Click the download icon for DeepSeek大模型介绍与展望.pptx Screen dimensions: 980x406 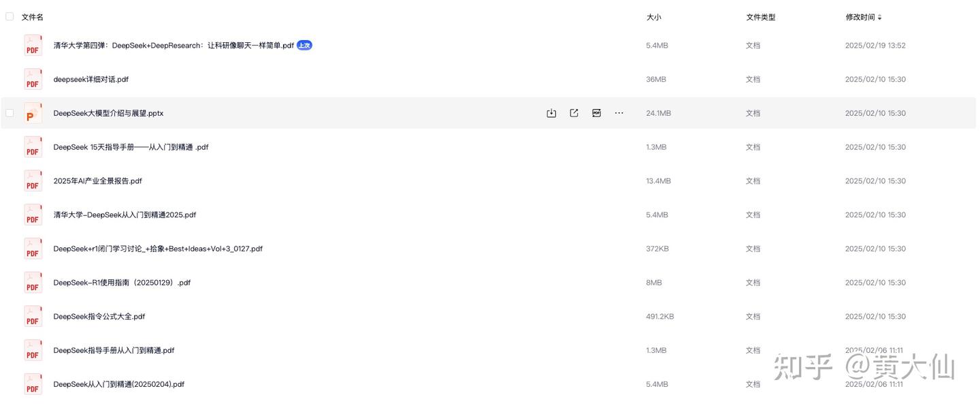[x=551, y=113]
